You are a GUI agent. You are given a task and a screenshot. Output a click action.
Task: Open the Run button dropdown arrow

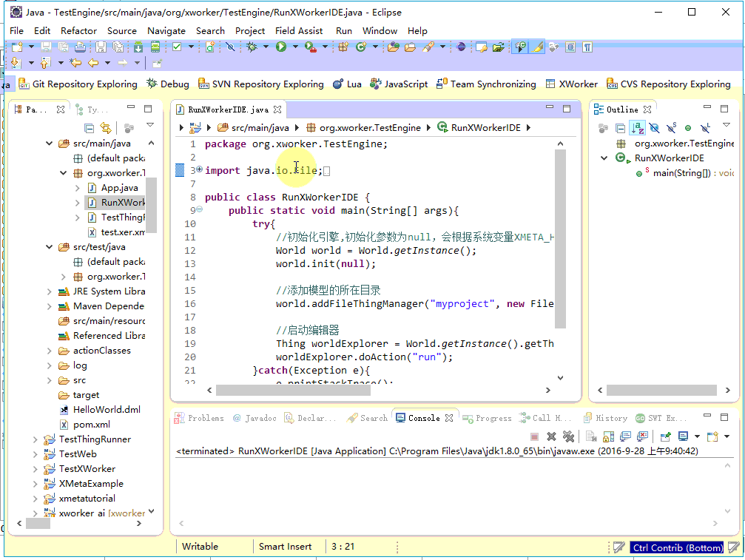(x=295, y=47)
